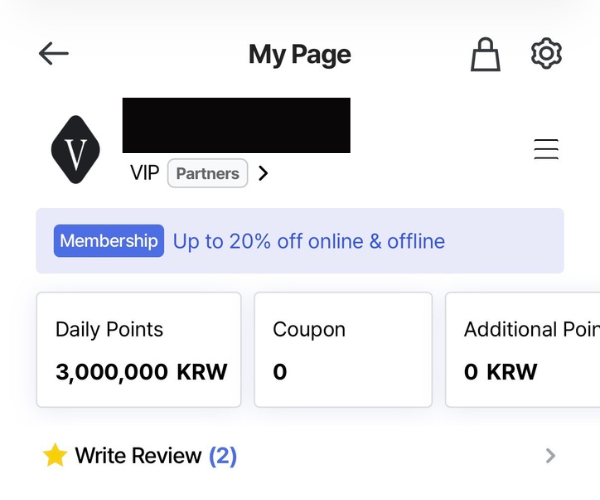Screen dimensions: 600x500
Task: Tap the VIP level label
Action: pyautogui.click(x=145, y=173)
